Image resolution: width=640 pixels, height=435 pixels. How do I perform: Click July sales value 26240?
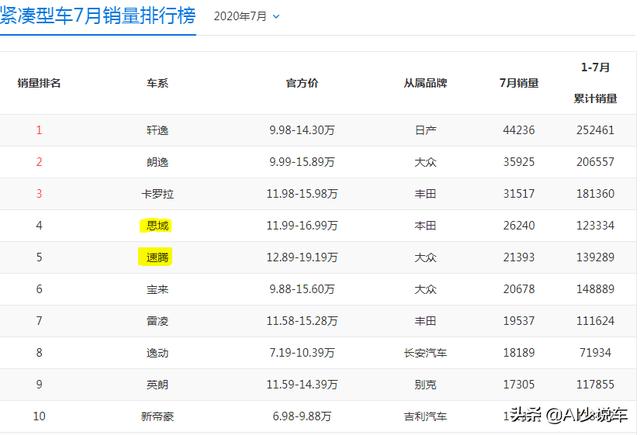519,226
